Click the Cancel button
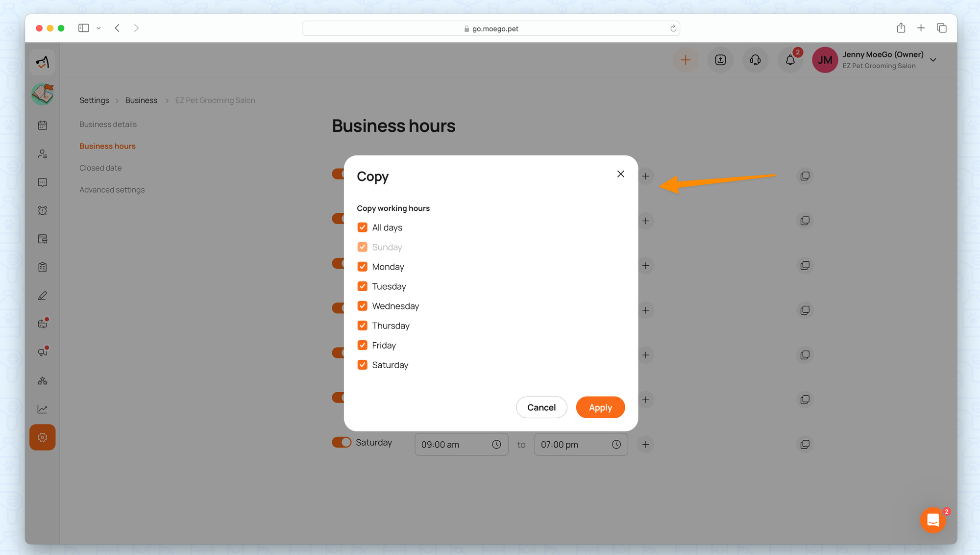 pos(541,407)
